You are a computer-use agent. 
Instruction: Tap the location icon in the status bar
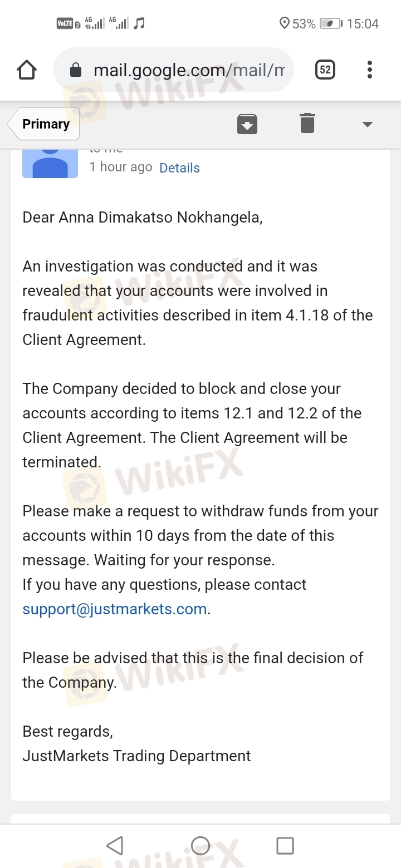285,23
